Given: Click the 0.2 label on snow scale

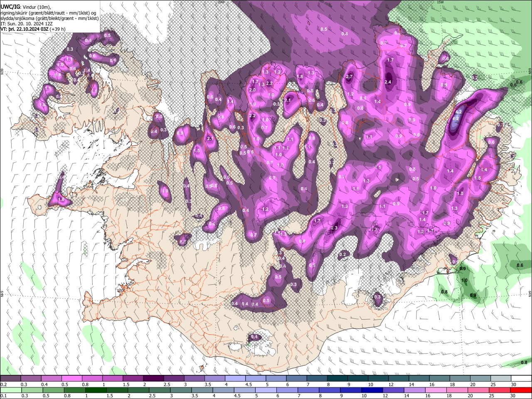Looking at the screenshot, I should click(x=3, y=384).
